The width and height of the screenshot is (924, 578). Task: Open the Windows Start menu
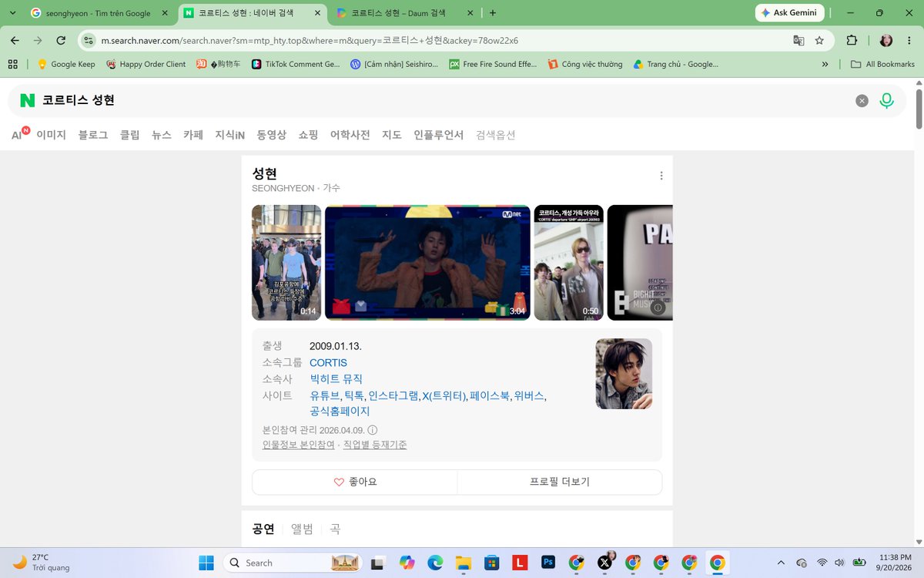(x=206, y=563)
